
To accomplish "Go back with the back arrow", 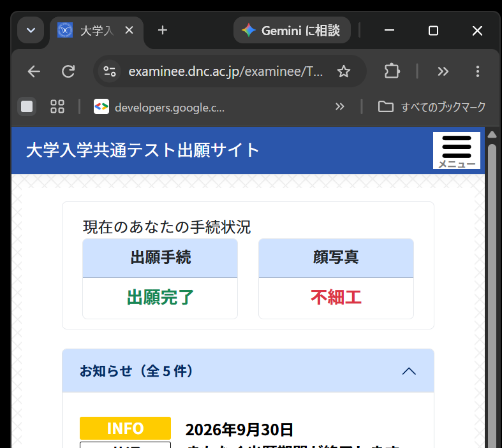I will (34, 71).
